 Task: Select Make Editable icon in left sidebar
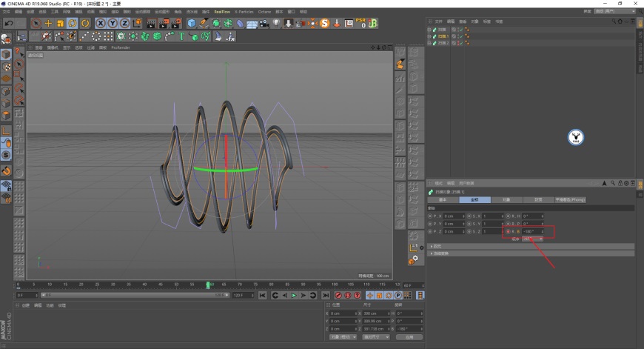pyautogui.click(x=6, y=40)
